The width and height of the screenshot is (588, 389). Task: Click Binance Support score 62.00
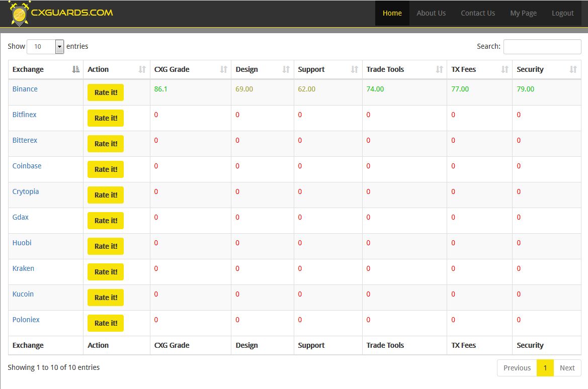coord(307,89)
